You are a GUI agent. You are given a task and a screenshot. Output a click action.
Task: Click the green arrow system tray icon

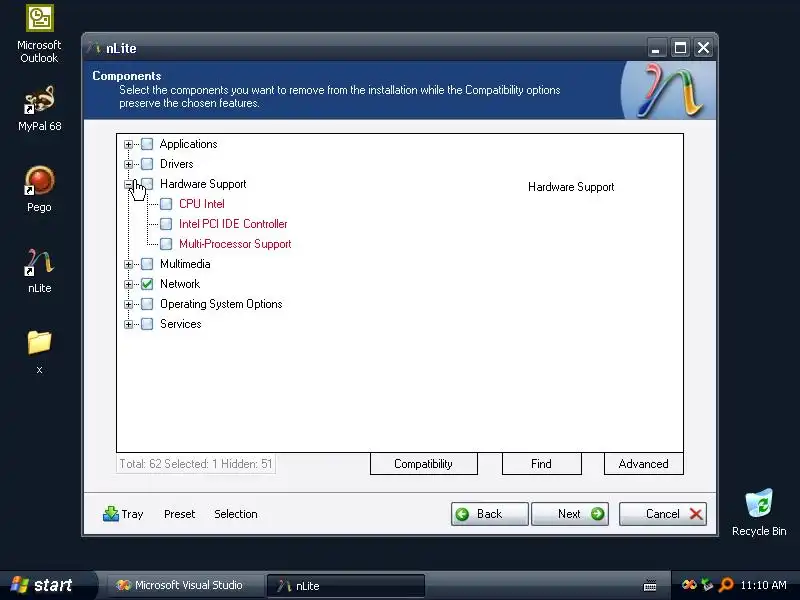pos(707,585)
